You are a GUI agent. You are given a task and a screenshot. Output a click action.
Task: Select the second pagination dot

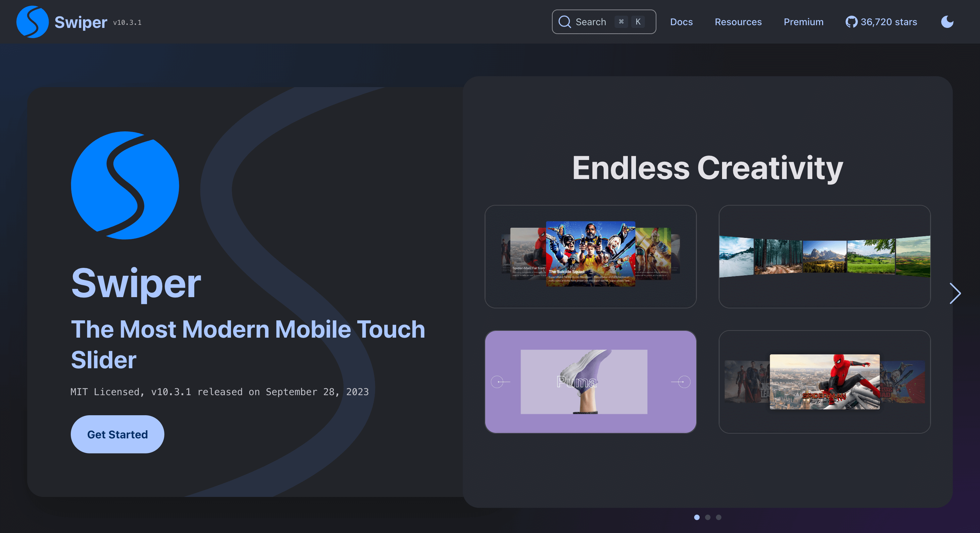[708, 517]
